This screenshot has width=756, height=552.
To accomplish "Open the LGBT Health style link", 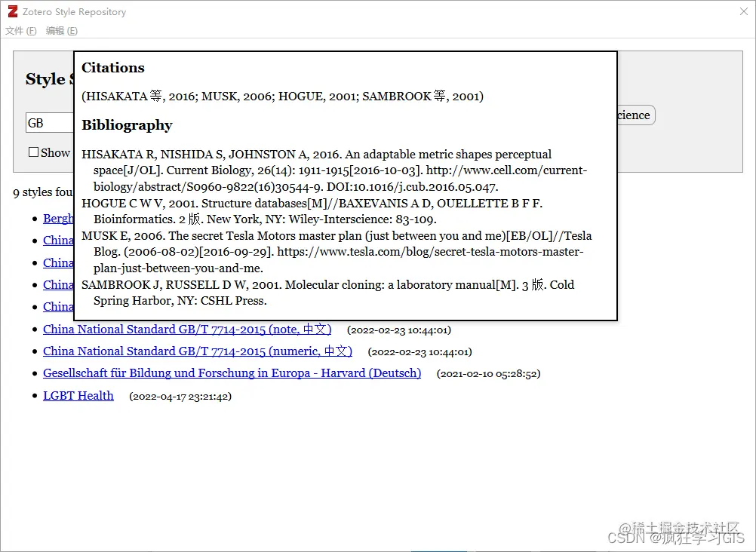I will pos(78,396).
